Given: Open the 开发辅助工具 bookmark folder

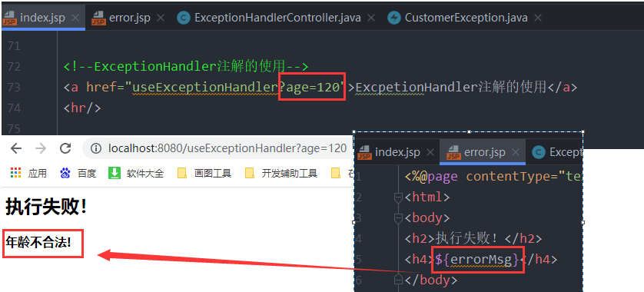Looking at the screenshot, I should pyautogui.click(x=281, y=174).
